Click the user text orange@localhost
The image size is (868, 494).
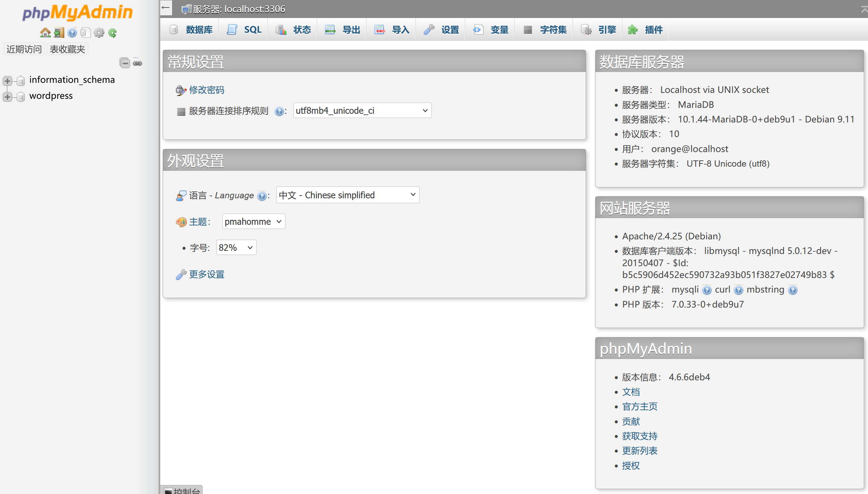690,149
